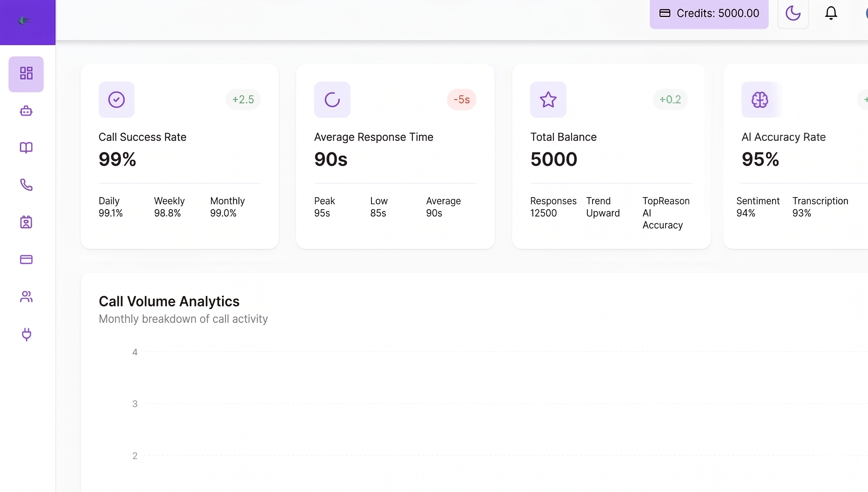Open the contacts badge icon in the sidebar
Screen dimensions: 868x492
click(26, 222)
